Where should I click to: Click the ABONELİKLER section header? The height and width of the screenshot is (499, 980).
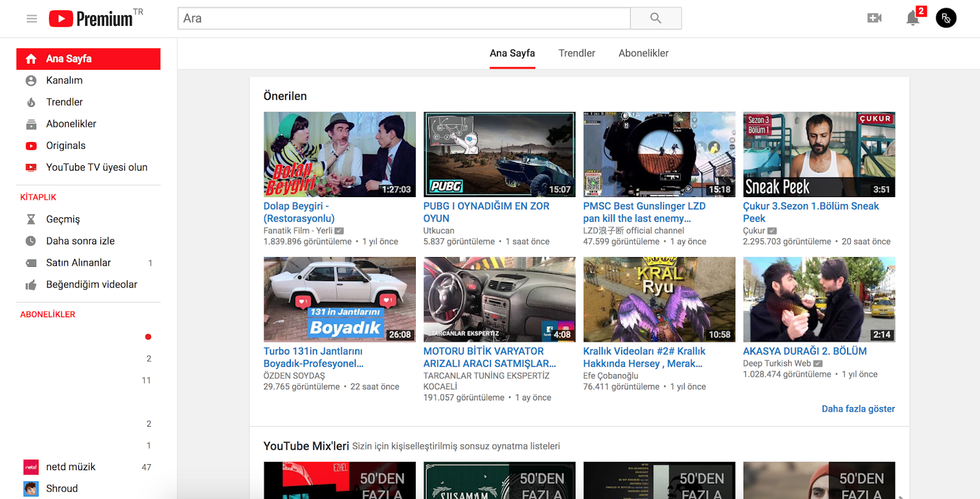point(48,314)
